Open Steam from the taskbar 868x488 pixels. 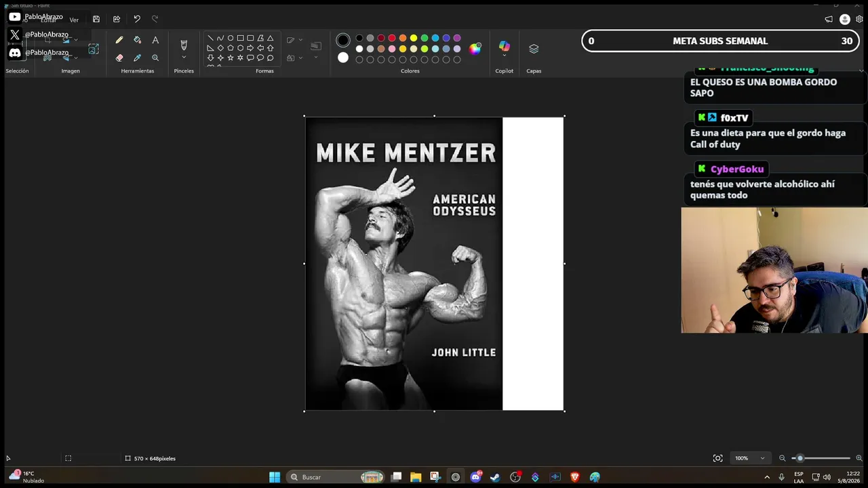[x=495, y=477]
